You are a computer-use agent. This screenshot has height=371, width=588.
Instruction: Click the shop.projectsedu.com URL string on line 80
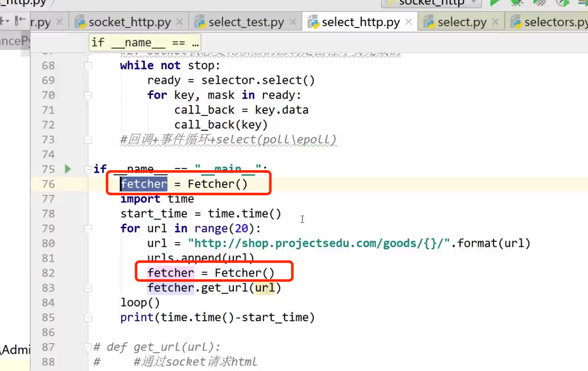[319, 243]
